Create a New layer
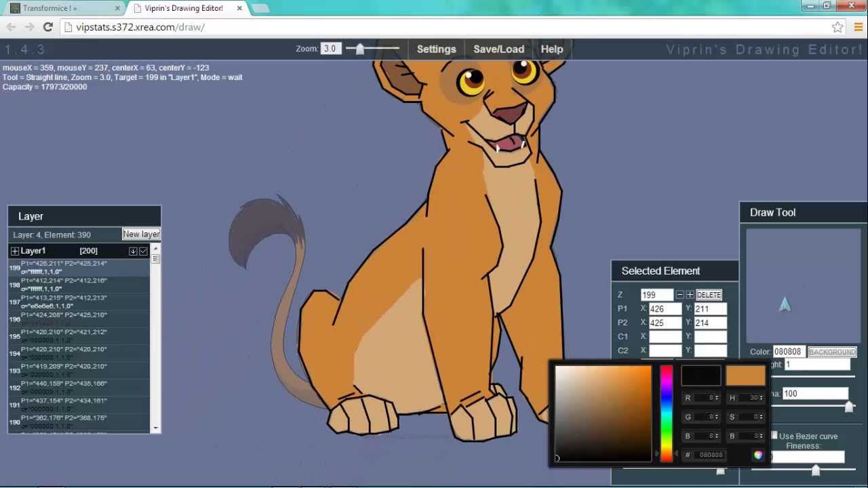868x488 pixels. click(141, 234)
